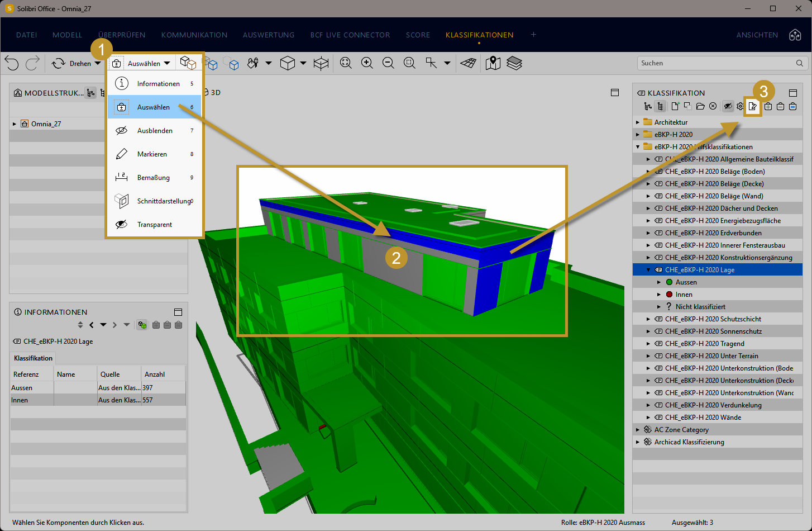The height and width of the screenshot is (531, 812).
Task: Click the Redo arrow in the toolbar
Action: (x=32, y=63)
